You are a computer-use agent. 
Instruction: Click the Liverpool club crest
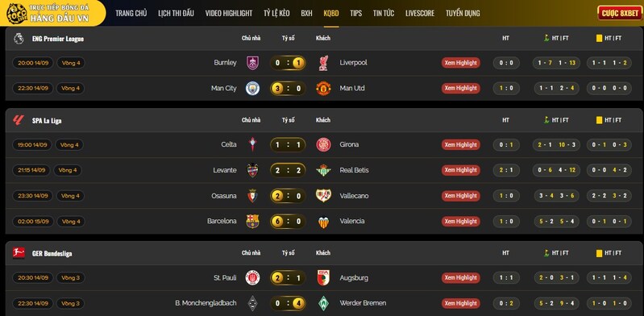click(323, 63)
